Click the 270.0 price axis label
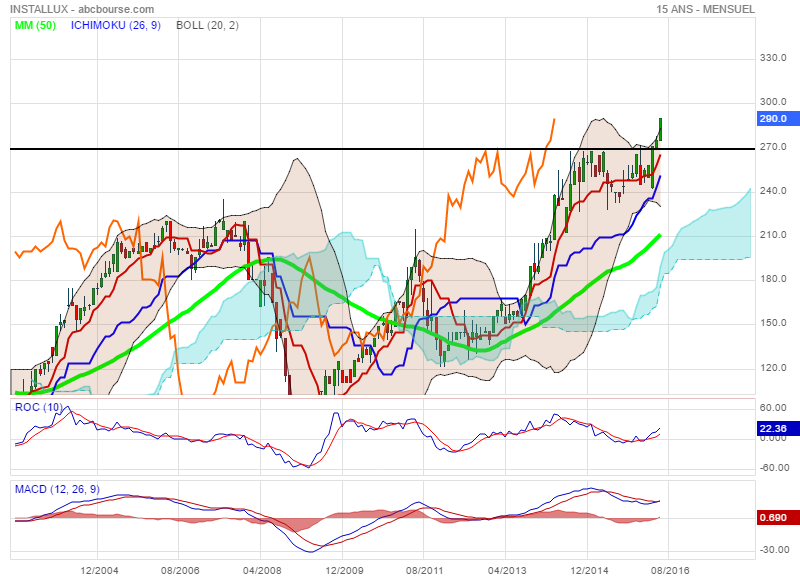800x580 pixels. point(773,147)
